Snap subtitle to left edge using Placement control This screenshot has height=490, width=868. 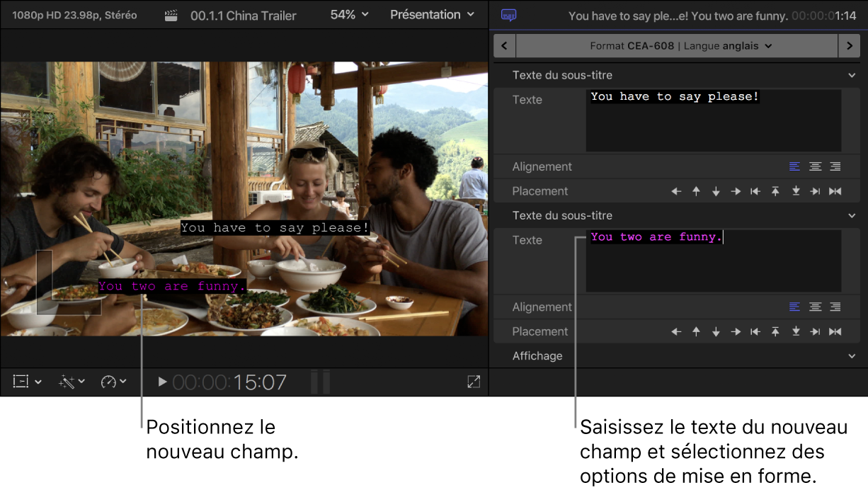(x=755, y=191)
